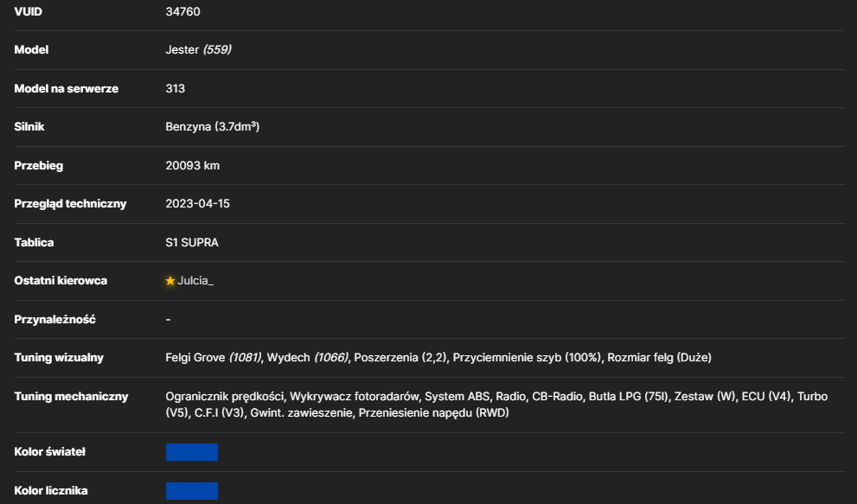Click the Felgi Grove (1081) tuning entry
This screenshot has height=504, width=857.
[x=213, y=358]
